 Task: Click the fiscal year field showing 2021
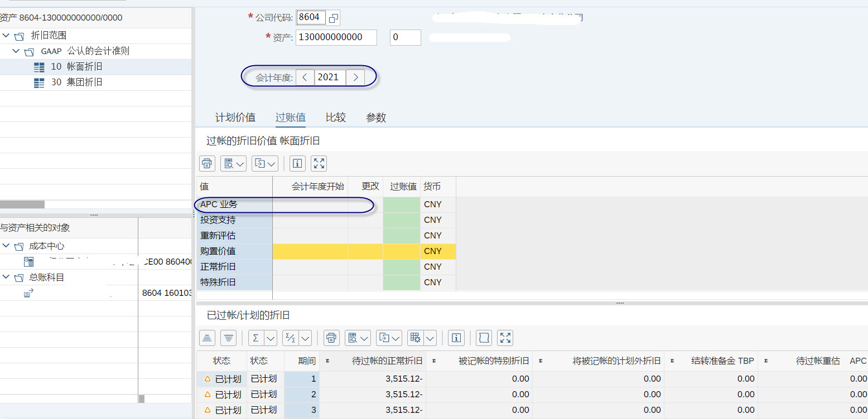pyautogui.click(x=330, y=77)
